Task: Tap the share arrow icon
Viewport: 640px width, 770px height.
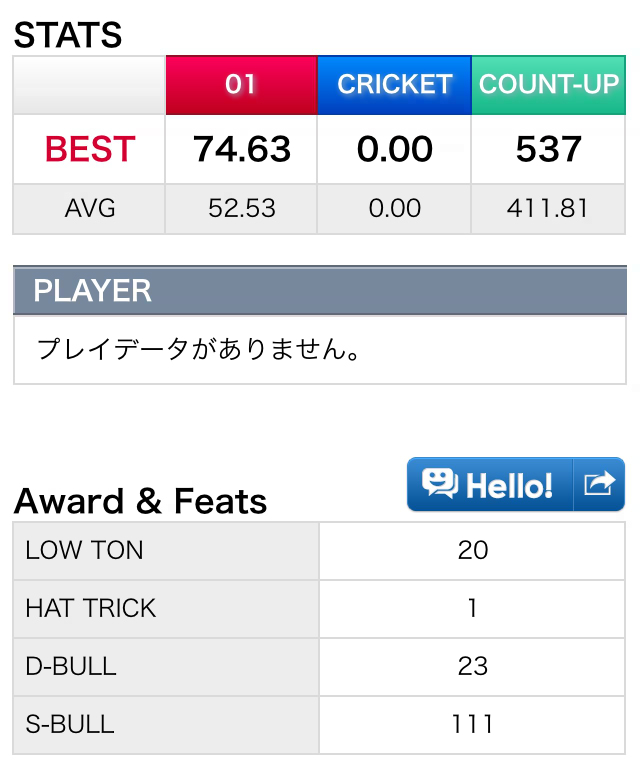Action: (x=599, y=484)
